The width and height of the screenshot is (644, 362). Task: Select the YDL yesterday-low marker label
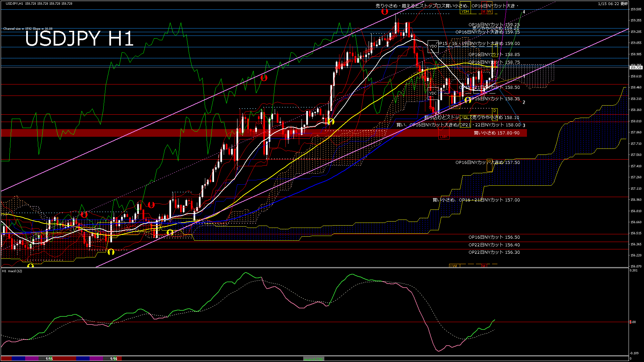click(466, 117)
